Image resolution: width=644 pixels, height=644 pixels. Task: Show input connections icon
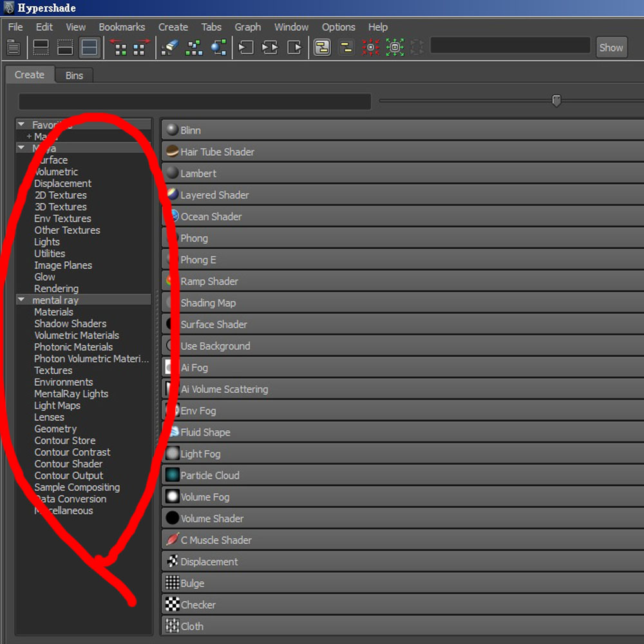pos(245,48)
